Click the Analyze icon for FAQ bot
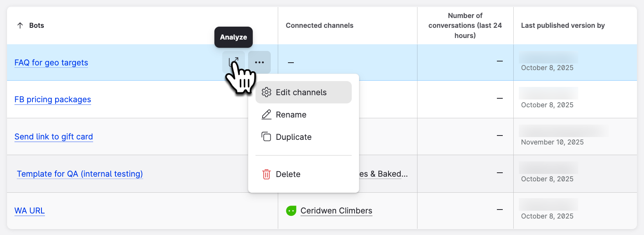Image resolution: width=644 pixels, height=235 pixels. [x=234, y=62]
